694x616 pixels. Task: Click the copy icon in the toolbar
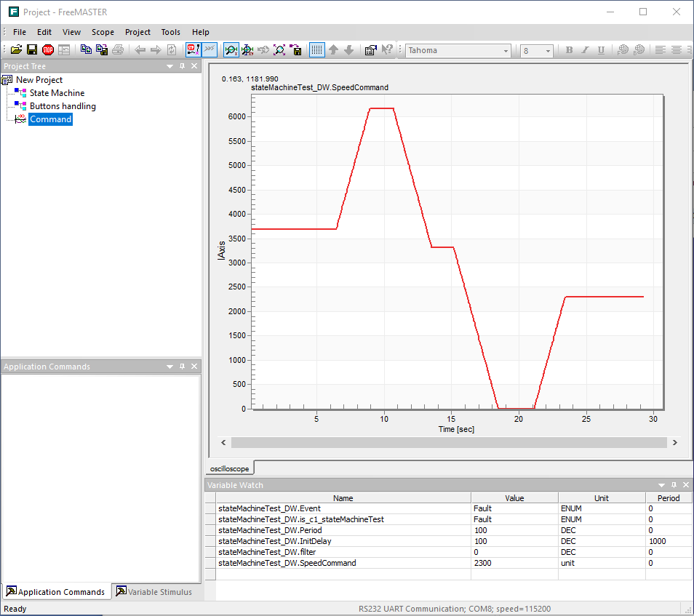point(86,49)
